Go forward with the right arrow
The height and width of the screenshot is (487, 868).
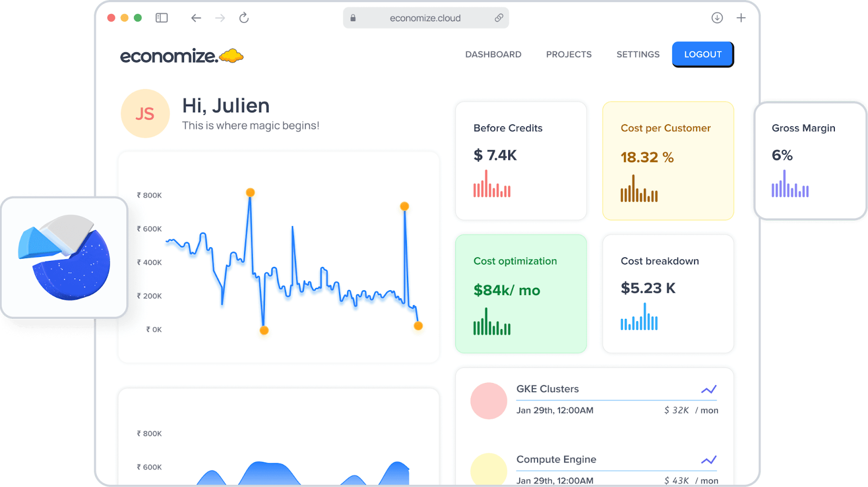click(x=220, y=18)
